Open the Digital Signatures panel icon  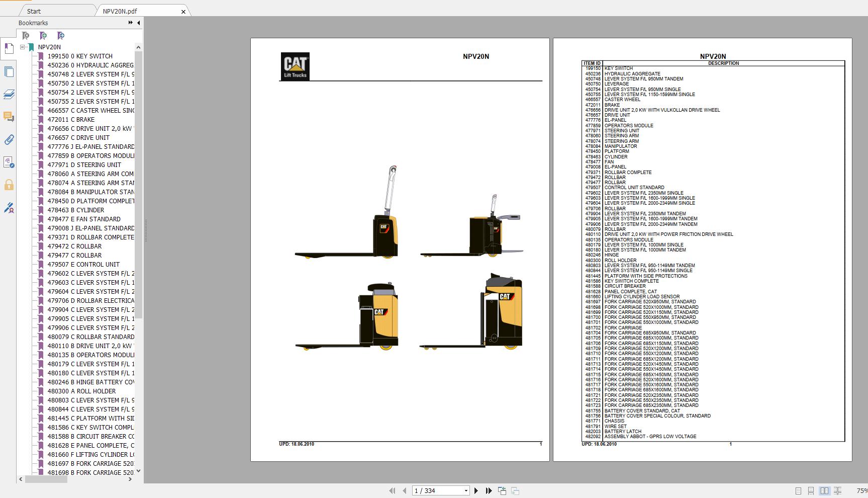9,162
